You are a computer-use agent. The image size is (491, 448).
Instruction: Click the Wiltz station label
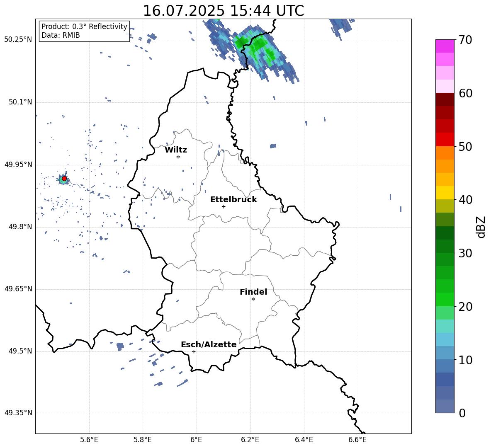pyautogui.click(x=176, y=150)
